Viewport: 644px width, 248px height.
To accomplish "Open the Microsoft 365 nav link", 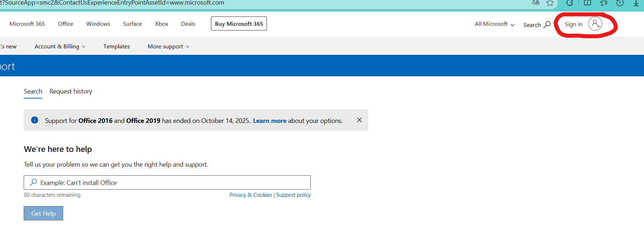I will pos(27,24).
